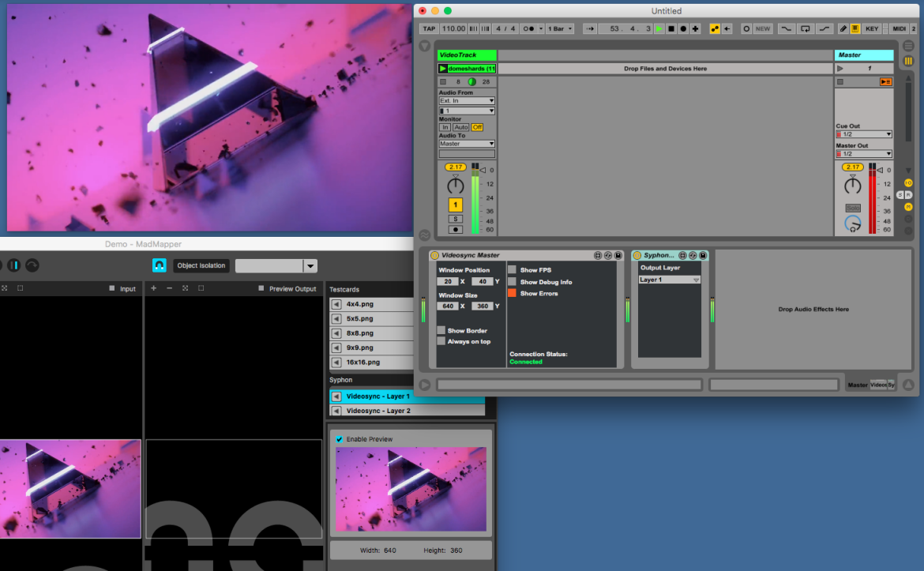Click the MadMapper magnet snapping icon
924x571 pixels.
tap(159, 265)
